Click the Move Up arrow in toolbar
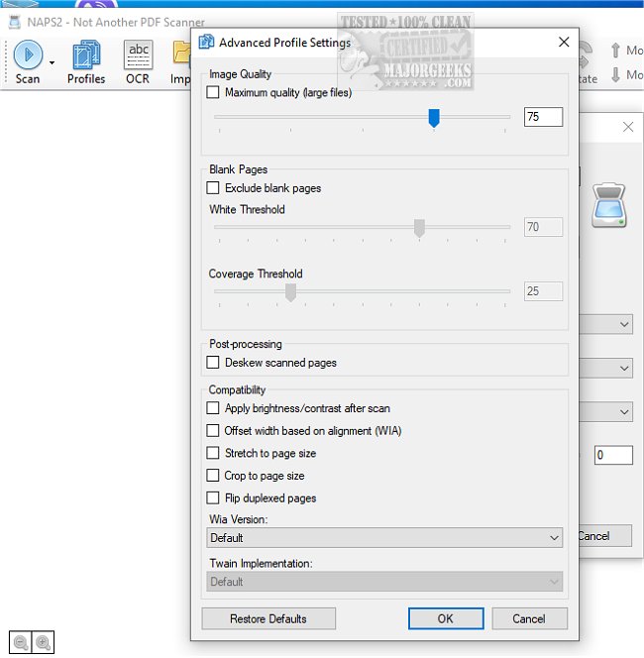The width and height of the screenshot is (644, 658). coord(615,51)
